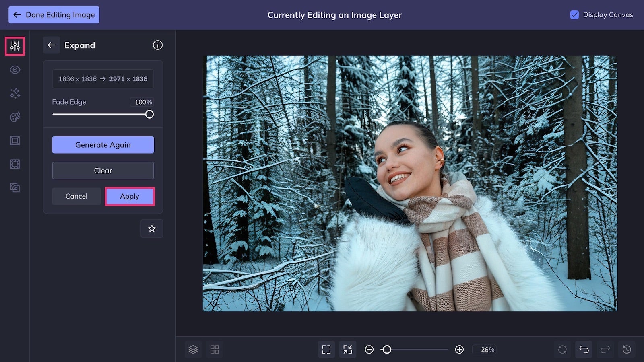Open the Layers panel at bottom left
Image resolution: width=644 pixels, height=362 pixels.
[x=193, y=349]
